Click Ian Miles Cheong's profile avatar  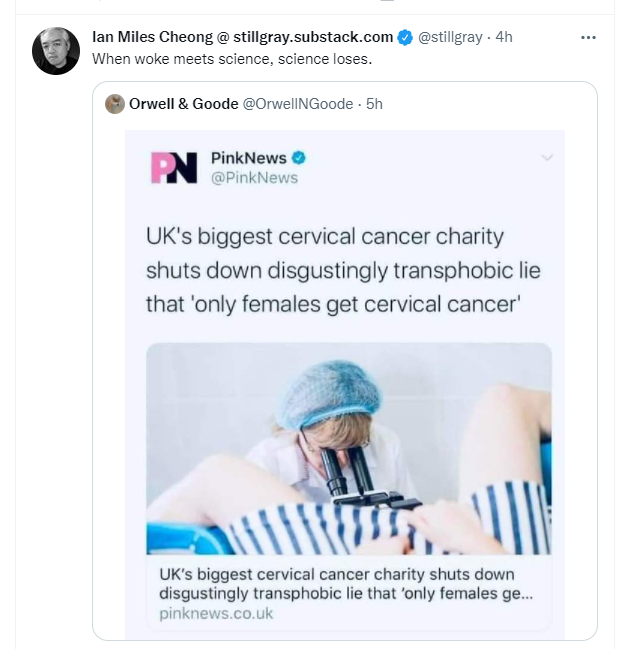click(x=56, y=50)
